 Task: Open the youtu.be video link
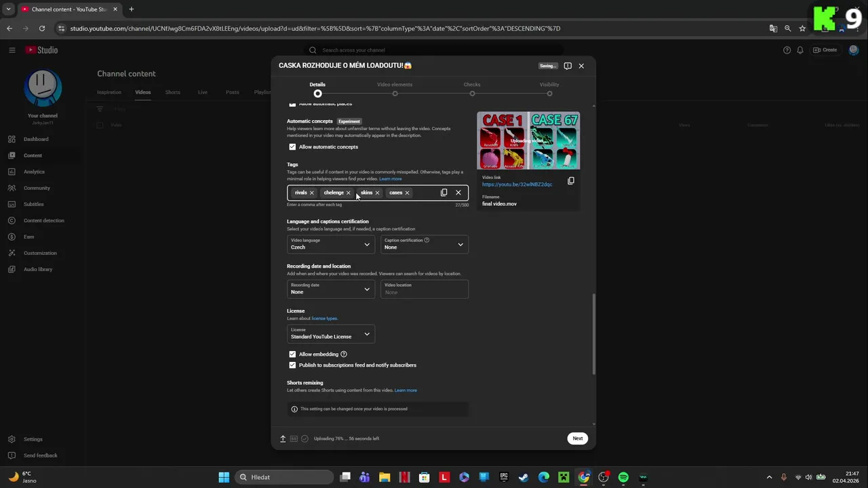(x=517, y=184)
